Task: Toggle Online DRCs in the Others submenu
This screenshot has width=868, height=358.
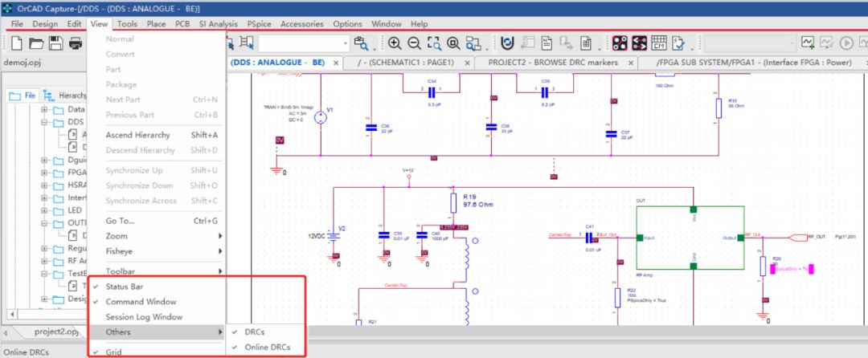Action: pyautogui.click(x=266, y=348)
